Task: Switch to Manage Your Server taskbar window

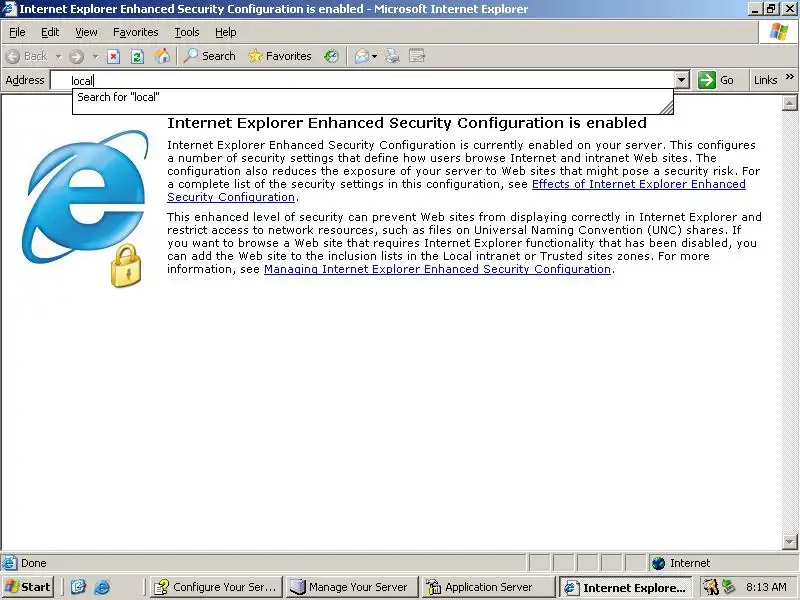Action: coord(351,587)
